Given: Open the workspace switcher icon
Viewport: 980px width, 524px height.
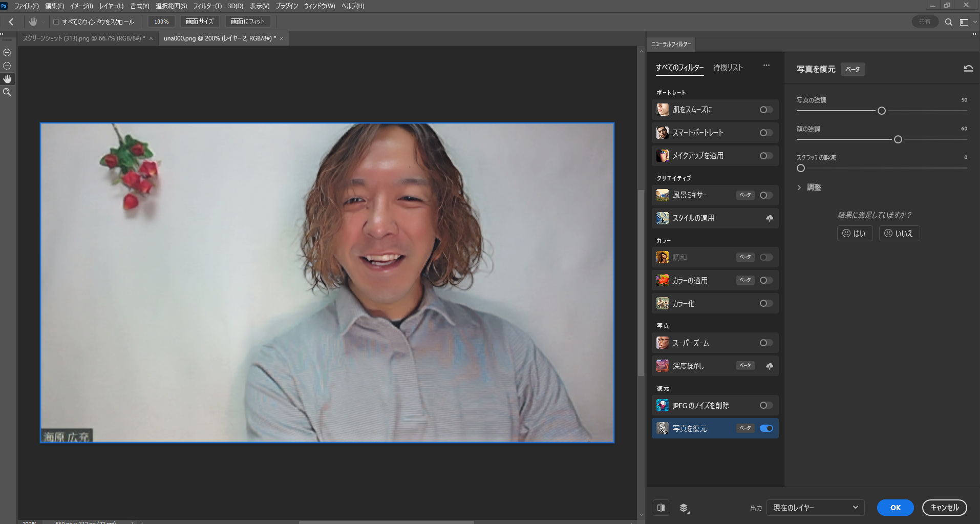Looking at the screenshot, I should [964, 22].
